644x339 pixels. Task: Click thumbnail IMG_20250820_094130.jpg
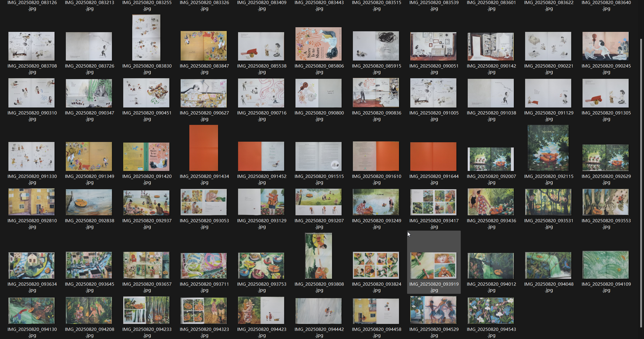[31, 311]
